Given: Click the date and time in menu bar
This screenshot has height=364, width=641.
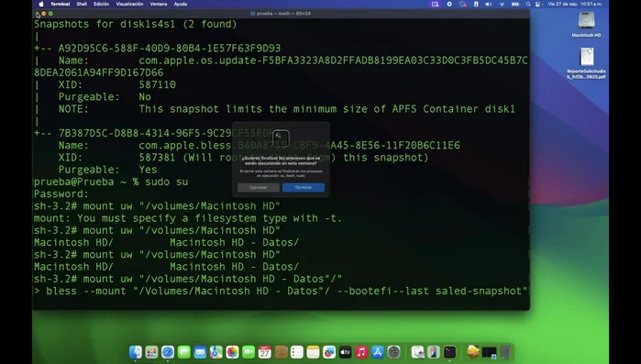Looking at the screenshot, I should tap(575, 4).
